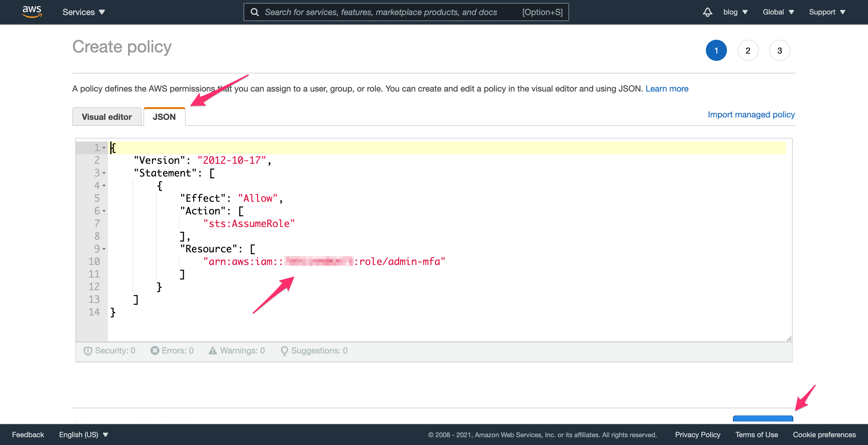Viewport: 868px width, 445px height.
Task: Click the "Effect" key on line 5
Action: pyautogui.click(x=203, y=199)
